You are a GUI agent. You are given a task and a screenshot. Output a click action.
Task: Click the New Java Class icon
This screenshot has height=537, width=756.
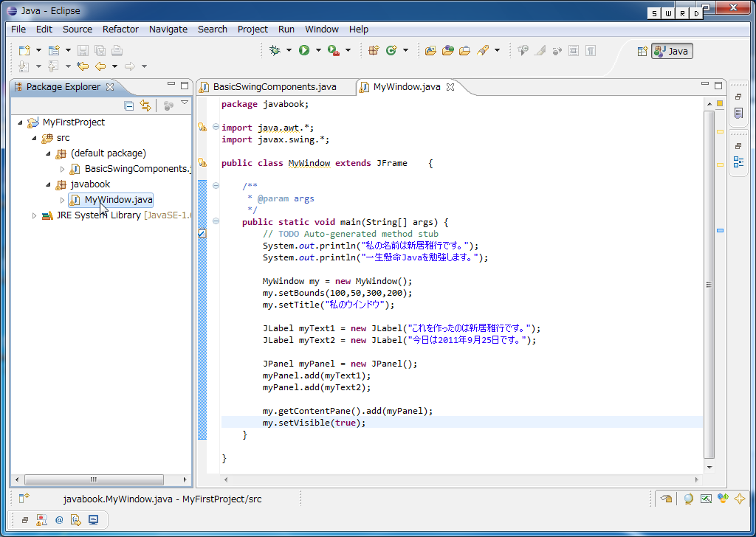pyautogui.click(x=391, y=50)
